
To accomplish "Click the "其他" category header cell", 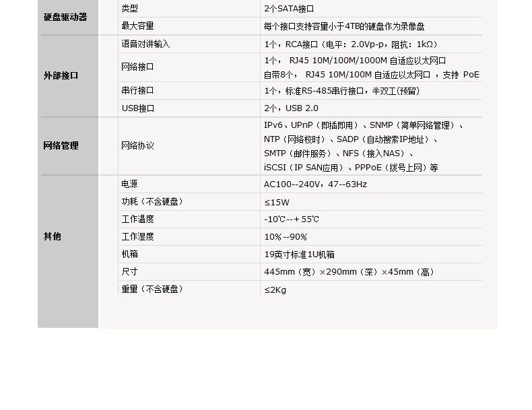I will 52,236.
